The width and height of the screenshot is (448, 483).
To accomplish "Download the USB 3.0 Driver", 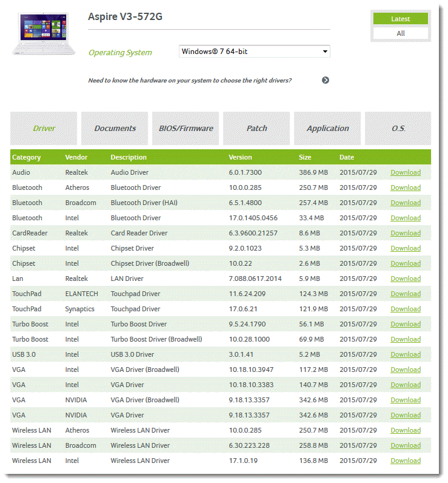I will [406, 354].
